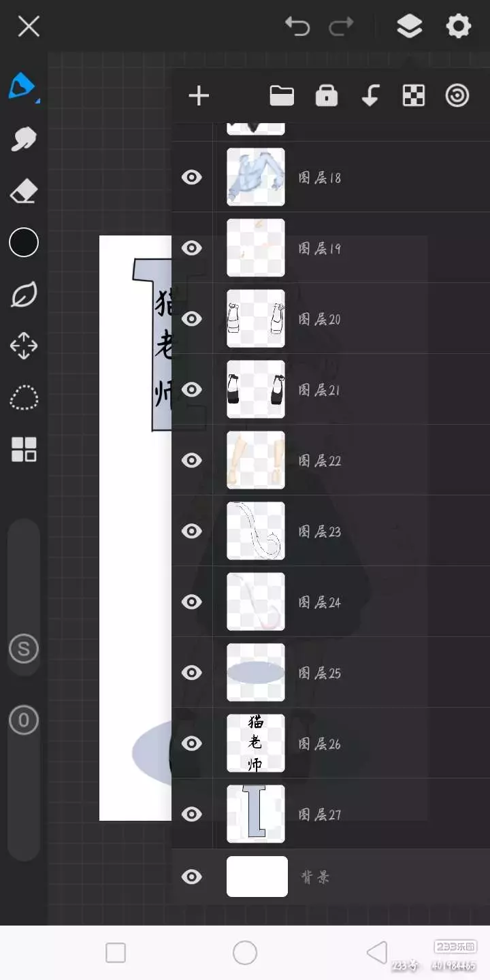Toggle the layer lock icon

coord(327,96)
